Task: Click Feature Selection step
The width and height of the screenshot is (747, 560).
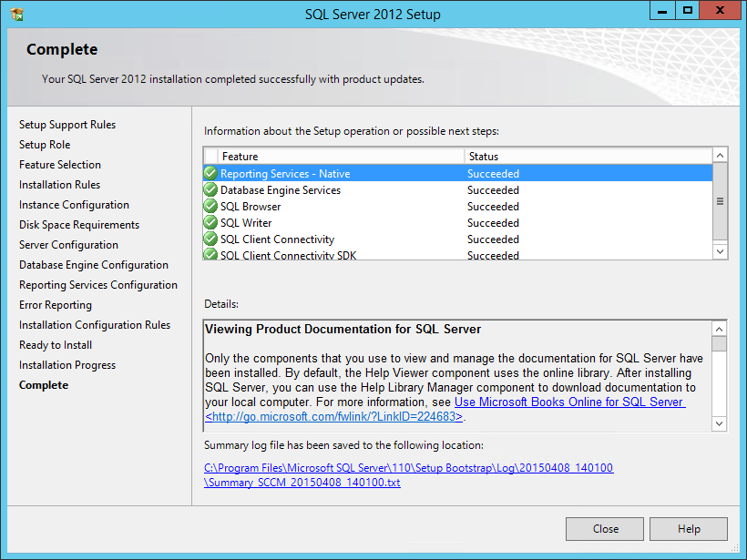Action: (60, 165)
